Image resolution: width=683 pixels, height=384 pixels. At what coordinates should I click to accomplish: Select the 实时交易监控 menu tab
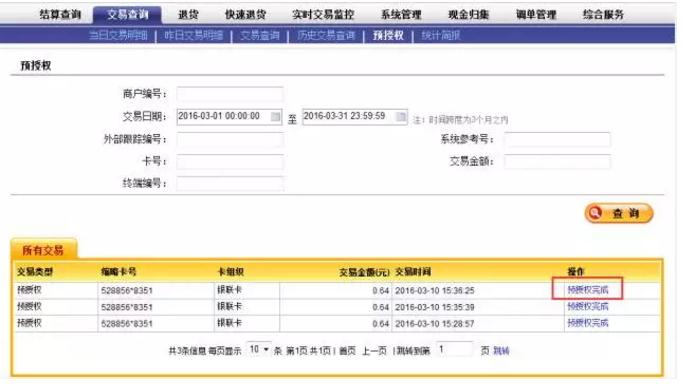[323, 15]
